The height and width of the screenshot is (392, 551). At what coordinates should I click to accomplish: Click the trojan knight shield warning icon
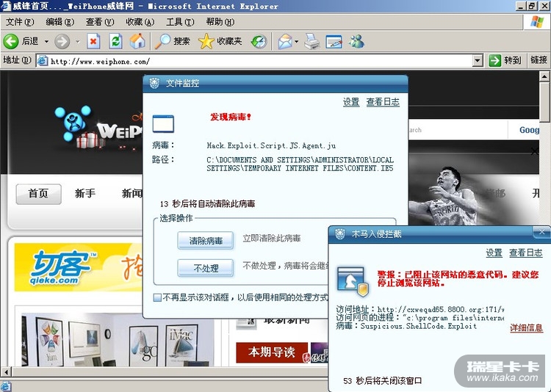[352, 281]
